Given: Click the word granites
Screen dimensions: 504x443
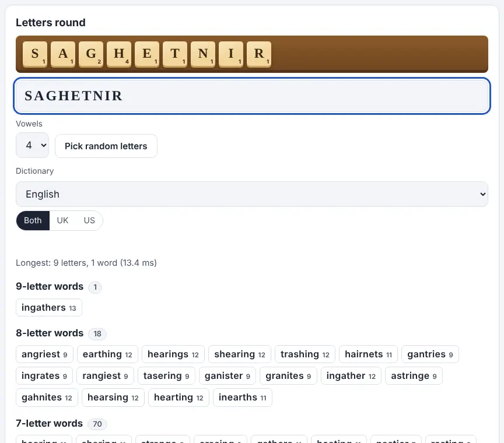Looking at the screenshot, I should (x=288, y=376).
